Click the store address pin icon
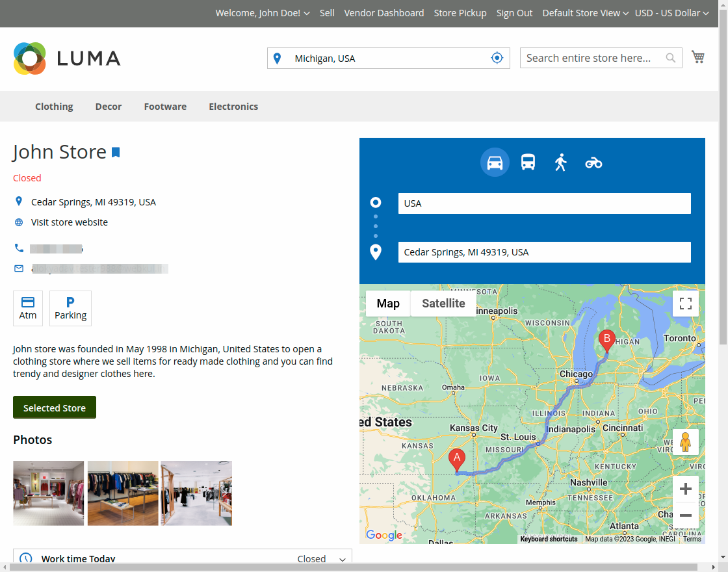 point(19,201)
